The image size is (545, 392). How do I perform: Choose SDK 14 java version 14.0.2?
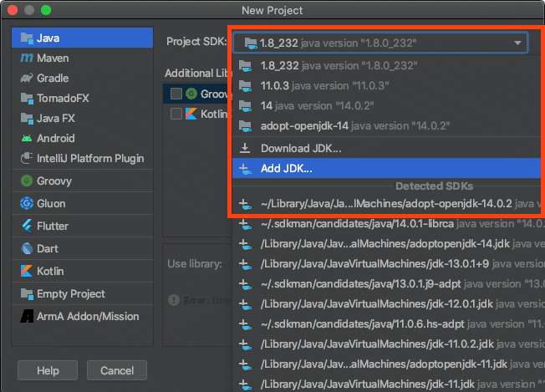386,106
